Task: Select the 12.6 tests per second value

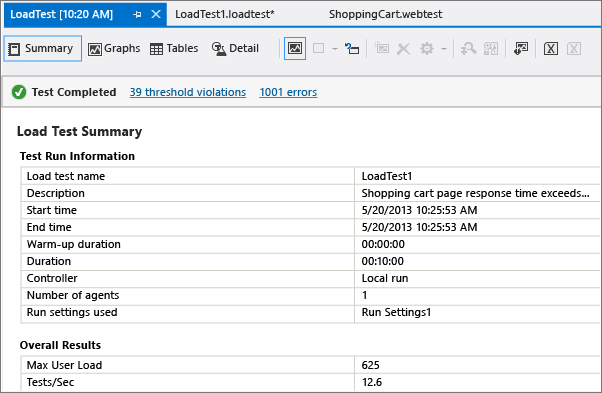Action: coord(372,382)
